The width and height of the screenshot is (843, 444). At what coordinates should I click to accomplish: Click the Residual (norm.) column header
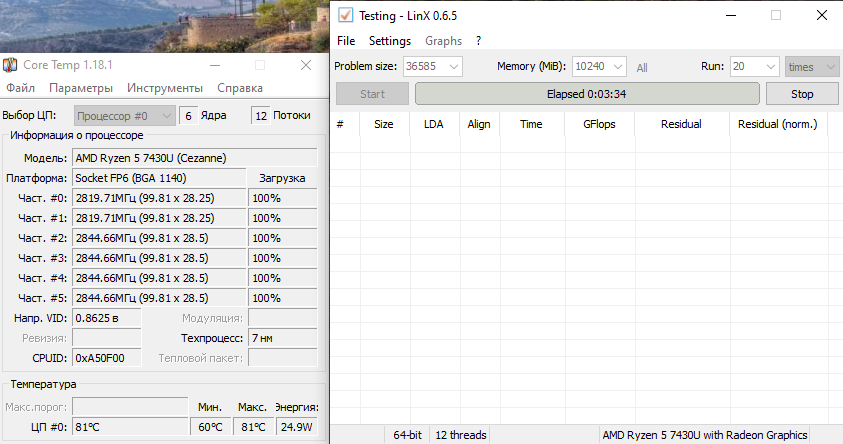click(777, 124)
